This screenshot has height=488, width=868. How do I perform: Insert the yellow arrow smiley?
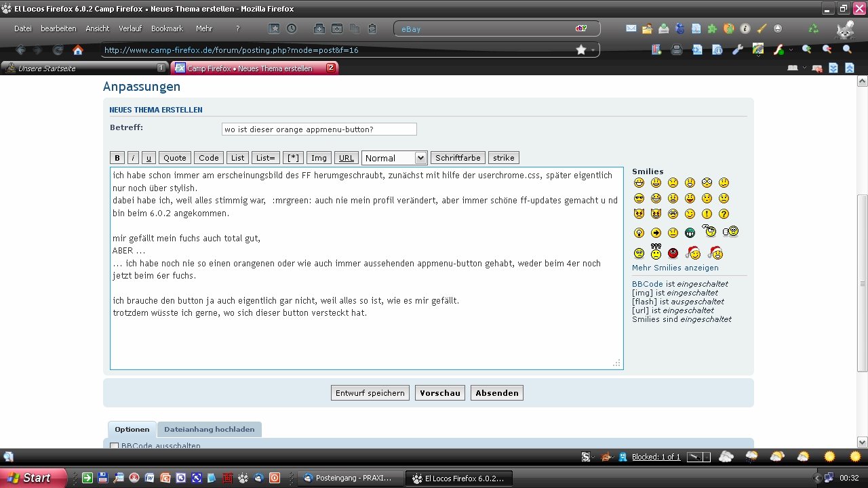pyautogui.click(x=656, y=232)
